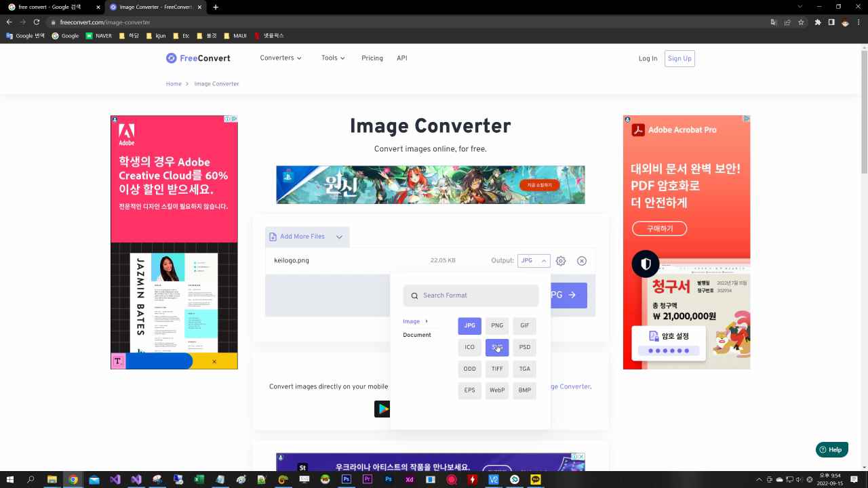This screenshot has width=868, height=488.
Task: Choose ODD output format
Action: click(x=469, y=369)
